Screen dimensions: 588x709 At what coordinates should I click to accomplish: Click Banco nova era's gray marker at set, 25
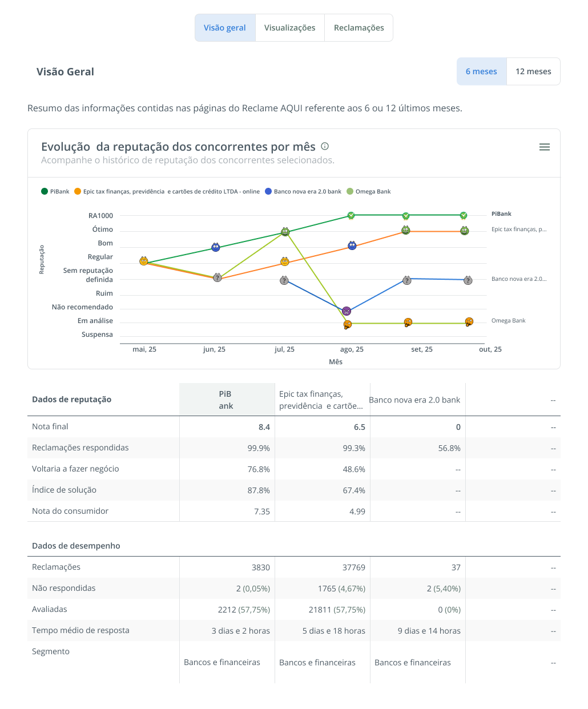point(407,280)
